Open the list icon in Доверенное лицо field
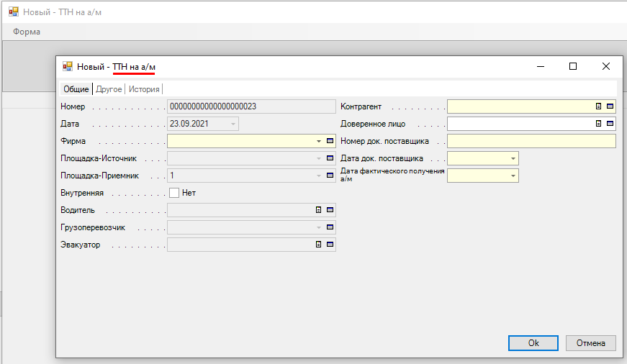 point(598,124)
